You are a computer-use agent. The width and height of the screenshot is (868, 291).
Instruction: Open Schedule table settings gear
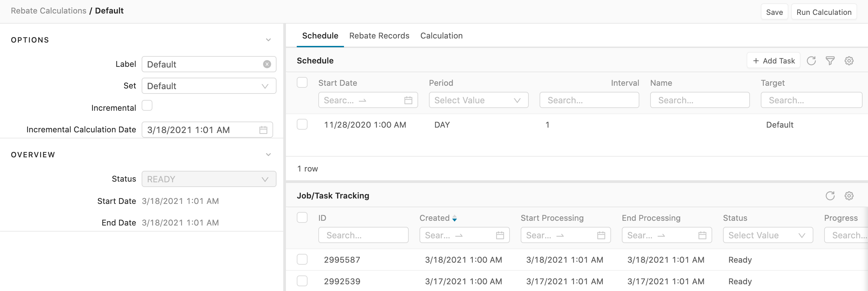pos(849,61)
